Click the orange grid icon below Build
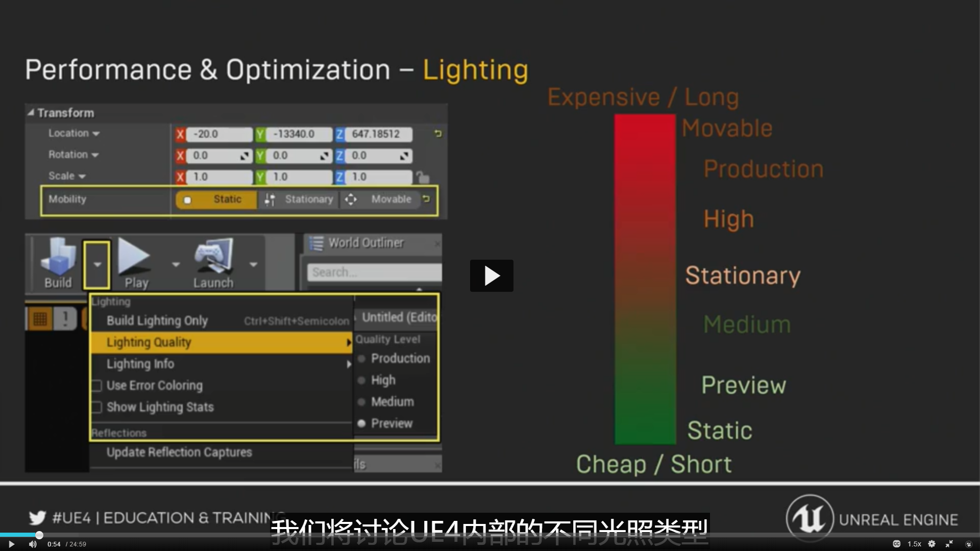Screen dimensions: 980x551 click(x=40, y=319)
